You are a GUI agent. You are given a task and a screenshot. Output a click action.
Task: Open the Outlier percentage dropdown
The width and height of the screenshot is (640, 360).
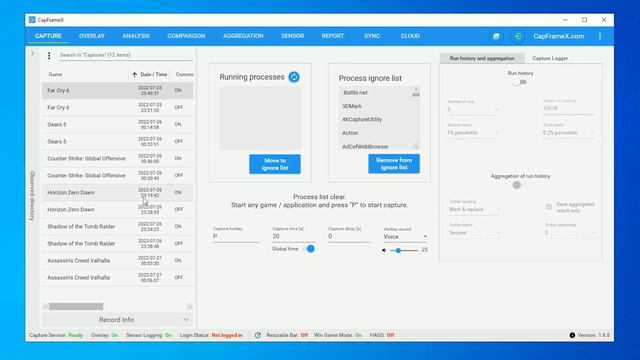click(570, 233)
